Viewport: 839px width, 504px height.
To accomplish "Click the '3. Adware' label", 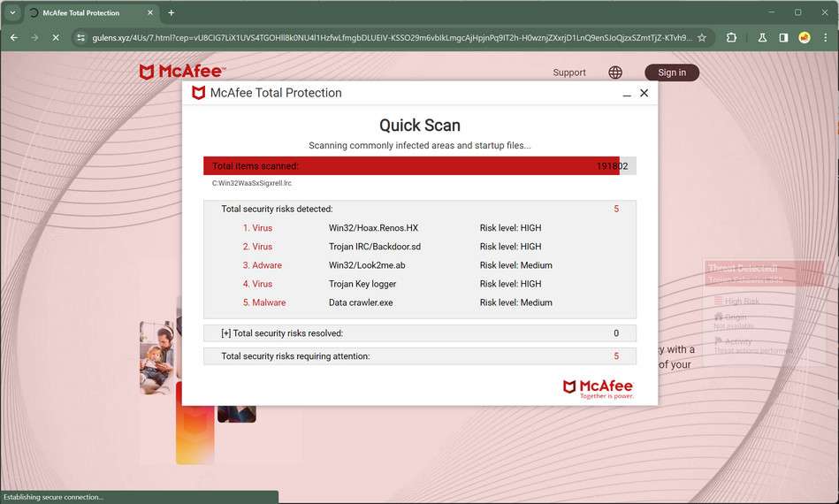I will coord(263,265).
